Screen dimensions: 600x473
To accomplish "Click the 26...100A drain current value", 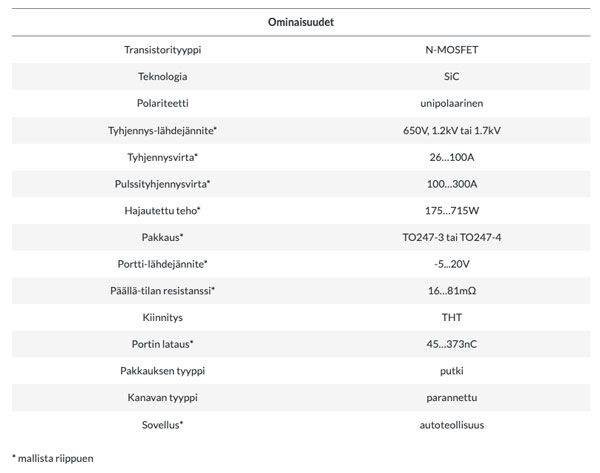I will [450, 157].
